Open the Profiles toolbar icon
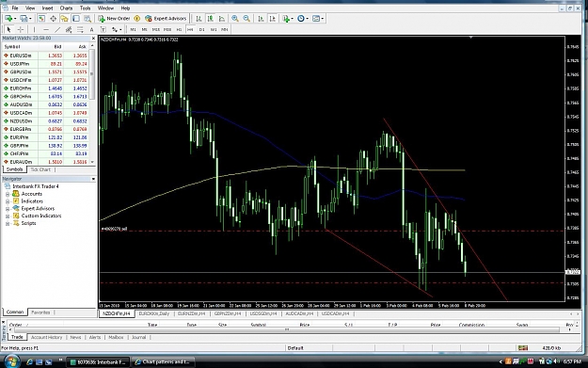The image size is (588, 368). click(25, 19)
